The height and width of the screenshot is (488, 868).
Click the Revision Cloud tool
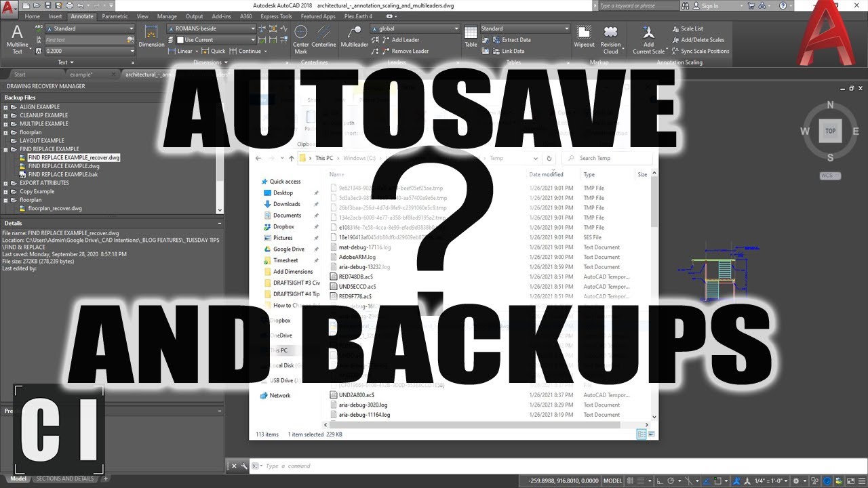pos(610,39)
